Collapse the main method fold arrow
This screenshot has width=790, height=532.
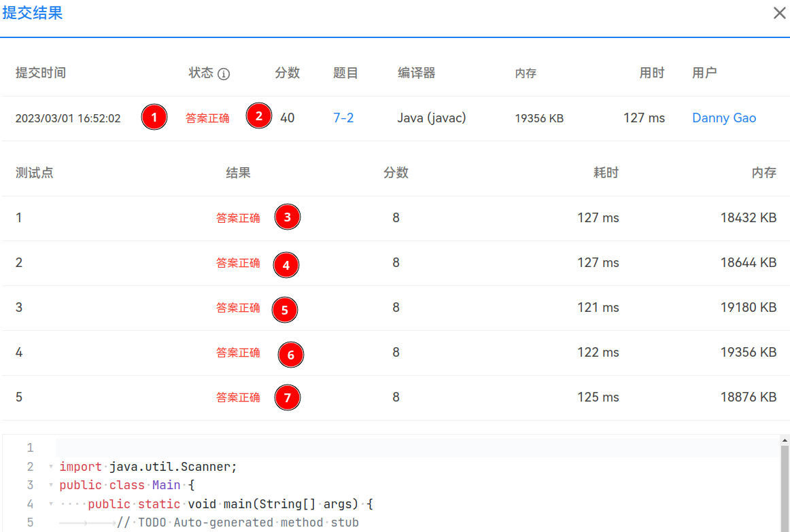(x=51, y=504)
